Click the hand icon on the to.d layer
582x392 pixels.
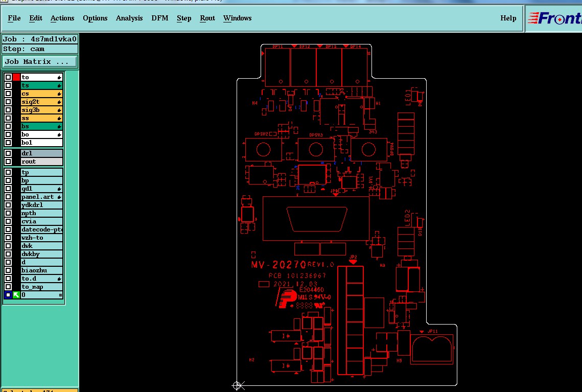click(x=59, y=279)
